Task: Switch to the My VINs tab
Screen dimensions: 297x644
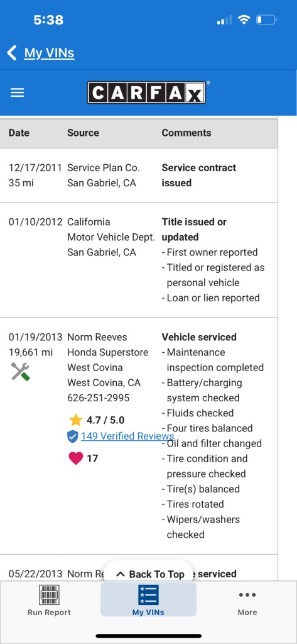Action: point(148,599)
